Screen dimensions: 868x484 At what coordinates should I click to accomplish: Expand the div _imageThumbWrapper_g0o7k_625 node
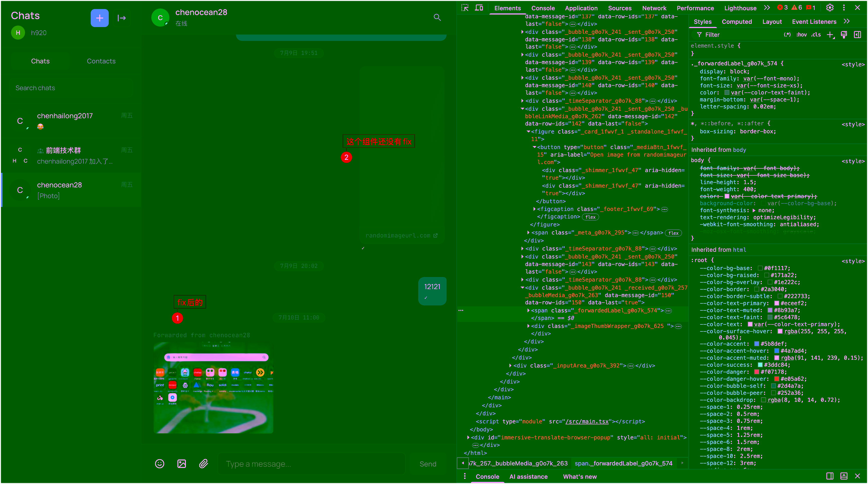528,326
